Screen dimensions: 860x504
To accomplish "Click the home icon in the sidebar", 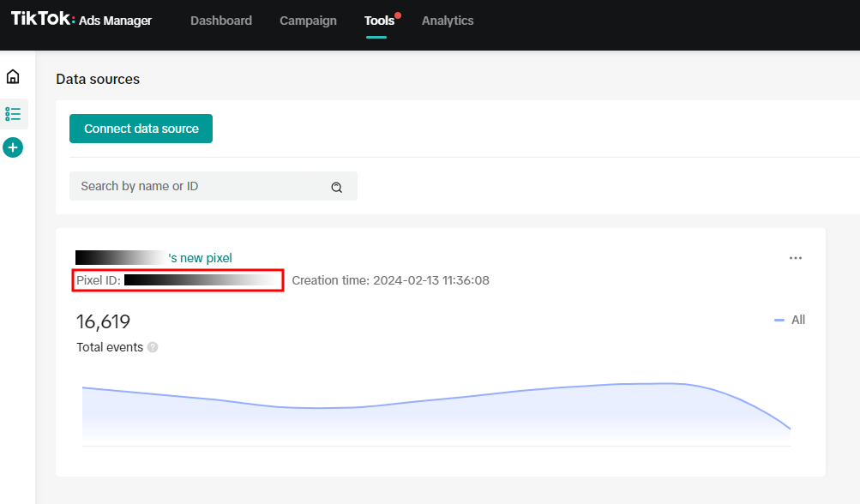I will [x=13, y=77].
